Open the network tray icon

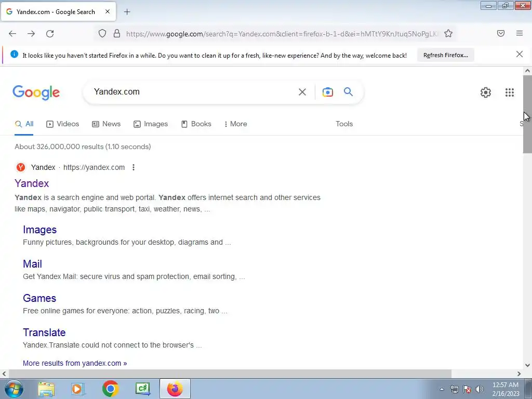[454, 389]
